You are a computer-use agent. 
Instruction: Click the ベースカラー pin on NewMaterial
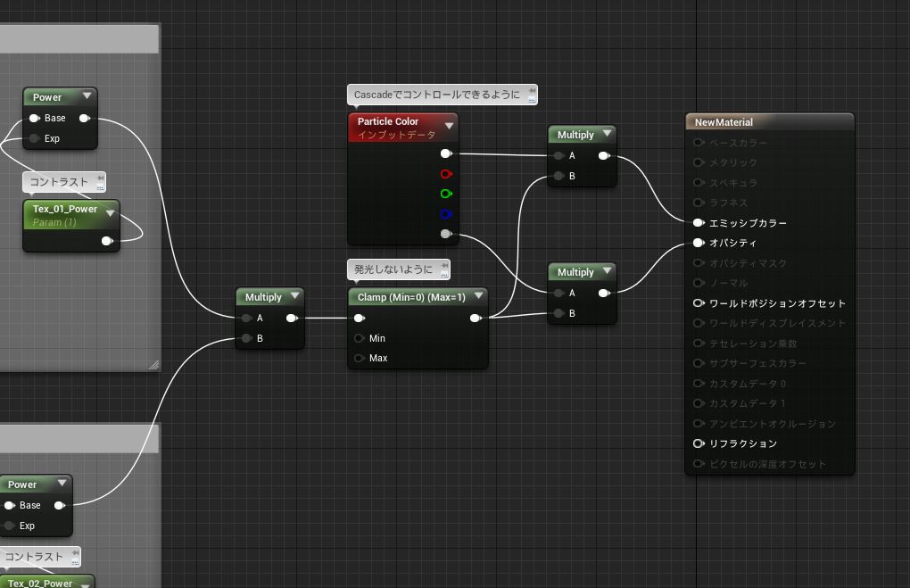(699, 142)
